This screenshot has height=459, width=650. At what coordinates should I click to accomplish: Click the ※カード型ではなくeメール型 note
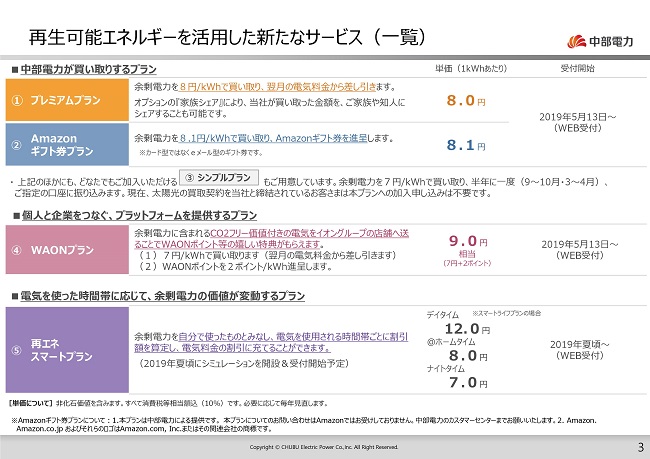[201, 153]
